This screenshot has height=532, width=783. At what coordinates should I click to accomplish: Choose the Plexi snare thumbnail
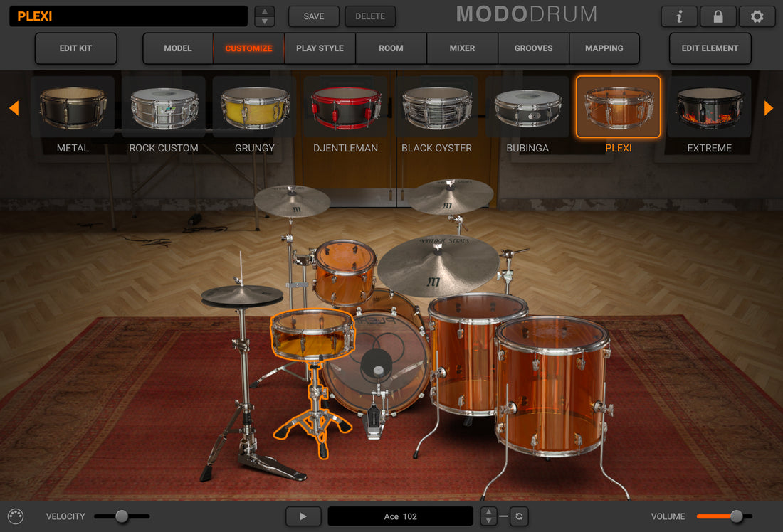[618, 107]
